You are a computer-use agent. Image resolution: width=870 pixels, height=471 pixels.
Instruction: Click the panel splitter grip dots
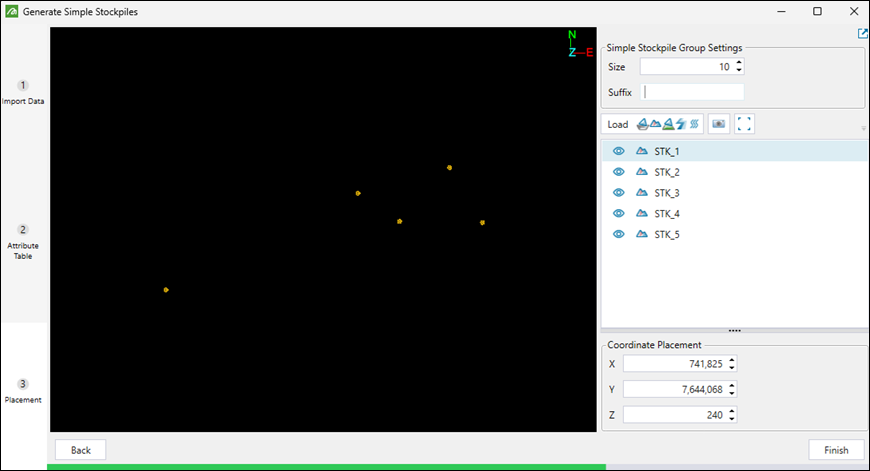pyautogui.click(x=735, y=331)
